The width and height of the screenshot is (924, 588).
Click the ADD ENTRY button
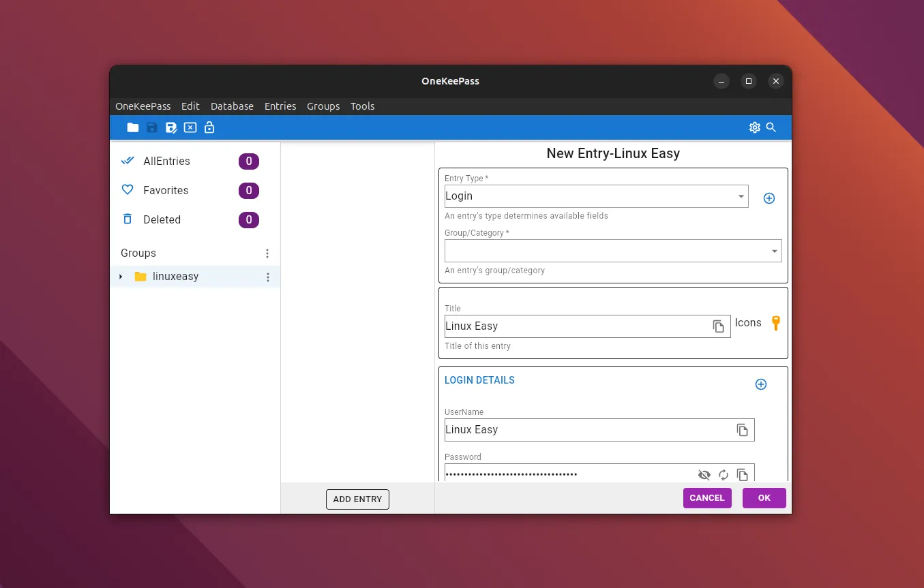pyautogui.click(x=357, y=499)
